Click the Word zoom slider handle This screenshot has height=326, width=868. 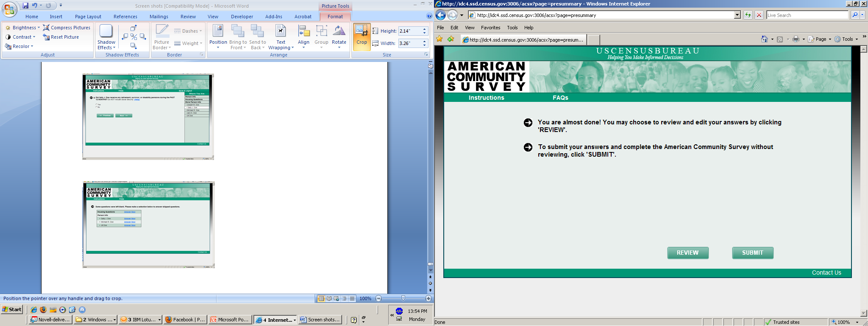point(403,298)
